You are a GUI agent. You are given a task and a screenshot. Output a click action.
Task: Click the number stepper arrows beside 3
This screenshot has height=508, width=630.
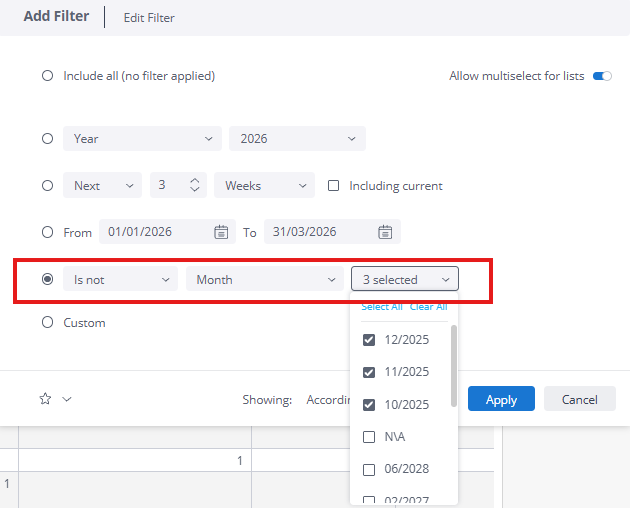click(195, 186)
